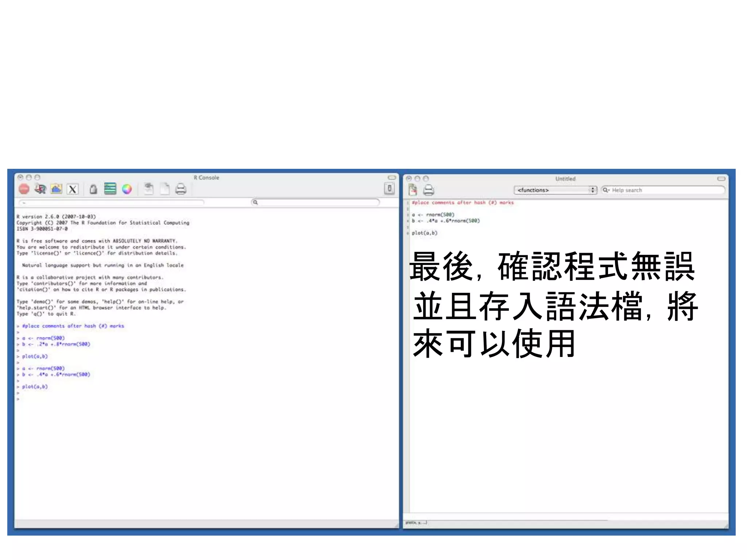Click the red comment line in the editor
This screenshot has height=560, width=747.
point(462,202)
